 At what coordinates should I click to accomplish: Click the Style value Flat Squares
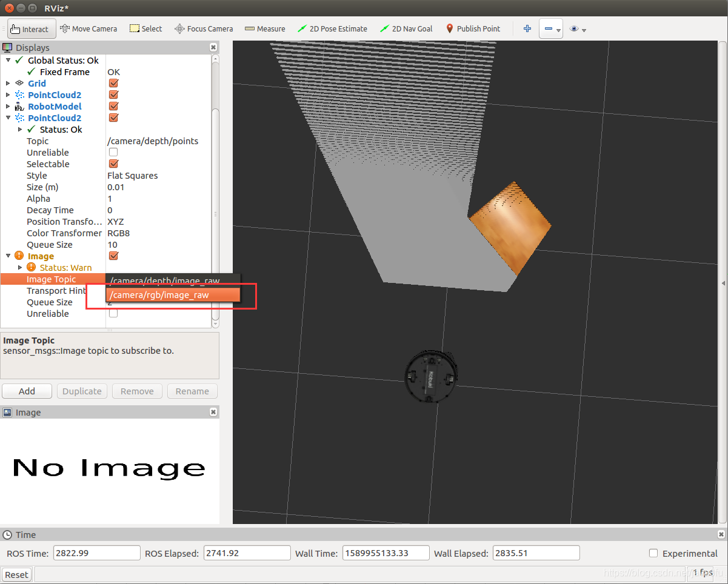click(132, 175)
